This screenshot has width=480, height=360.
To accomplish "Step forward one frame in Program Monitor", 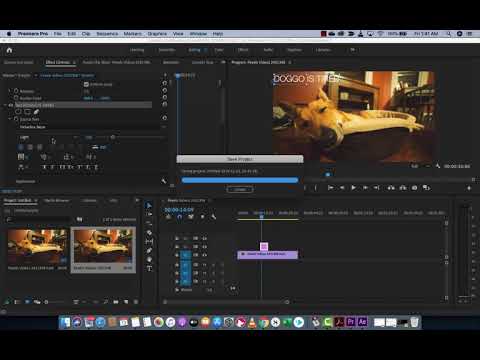I will tap(365, 188).
